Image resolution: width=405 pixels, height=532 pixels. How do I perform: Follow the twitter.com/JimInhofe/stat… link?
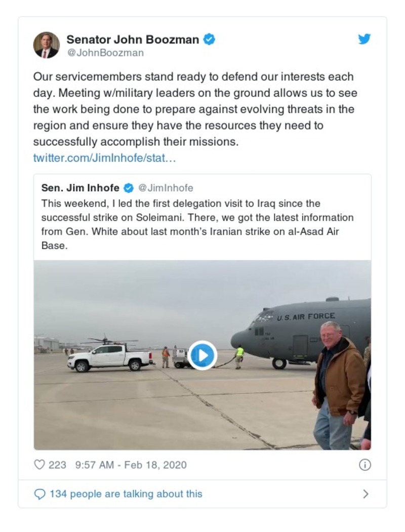tap(104, 158)
